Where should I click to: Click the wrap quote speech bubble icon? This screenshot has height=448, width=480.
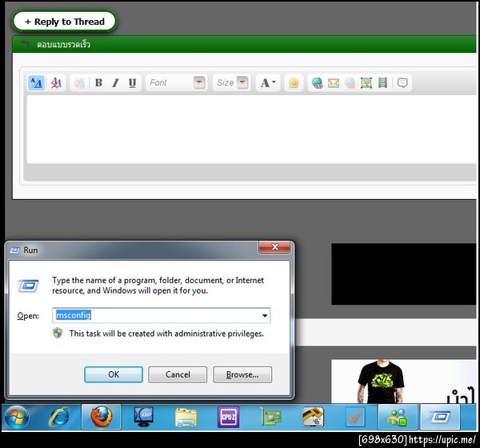(x=402, y=83)
